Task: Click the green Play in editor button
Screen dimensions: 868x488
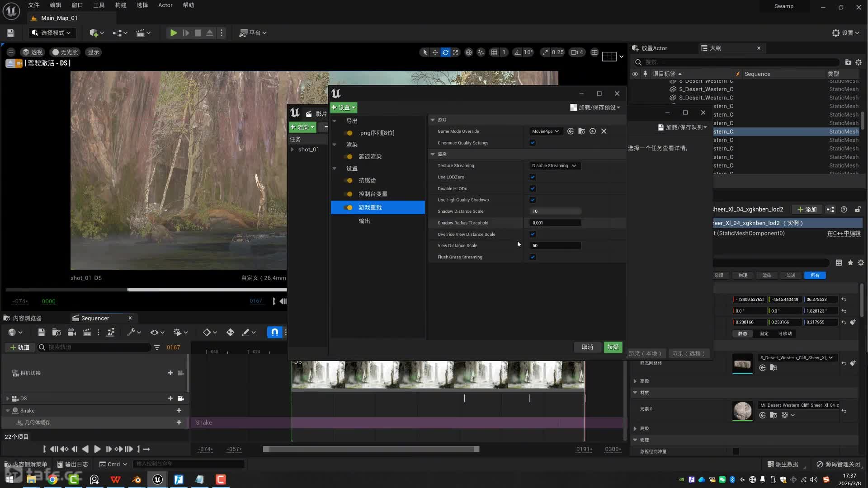Action: click(x=173, y=33)
